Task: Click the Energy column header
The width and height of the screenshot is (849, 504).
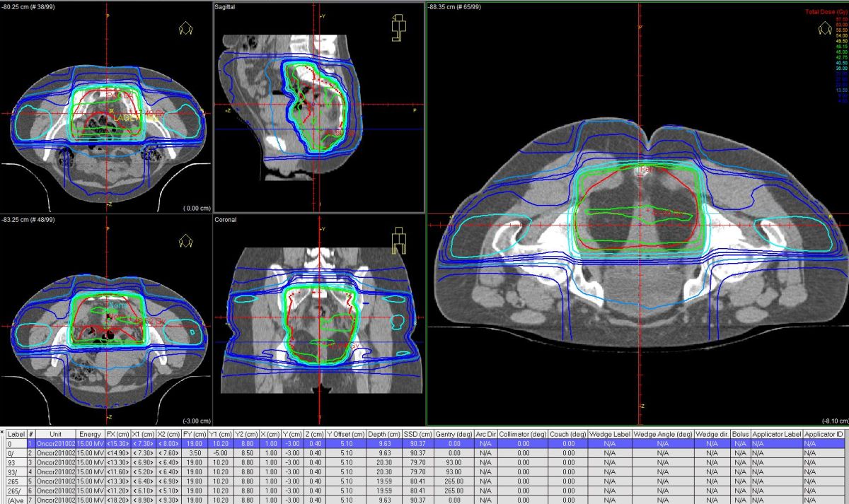Action: coord(89,433)
